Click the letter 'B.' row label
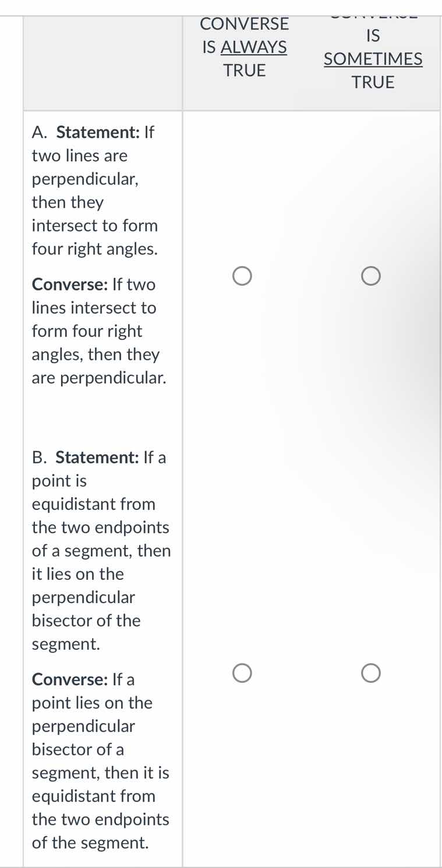The image size is (442, 868). (40, 458)
